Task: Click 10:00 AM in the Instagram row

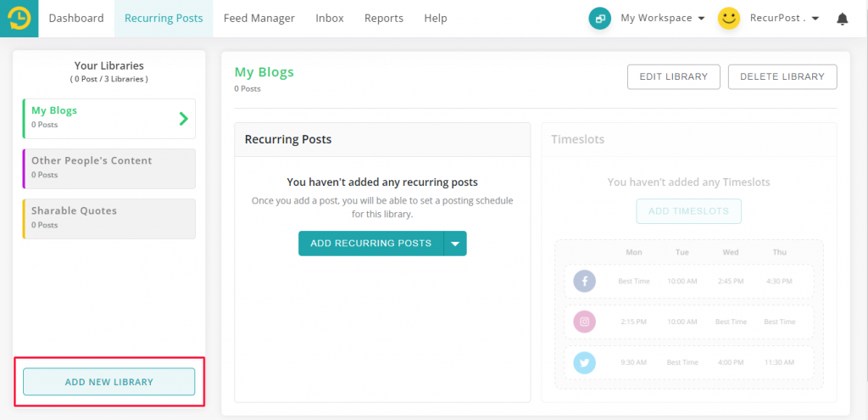Action: point(682,322)
